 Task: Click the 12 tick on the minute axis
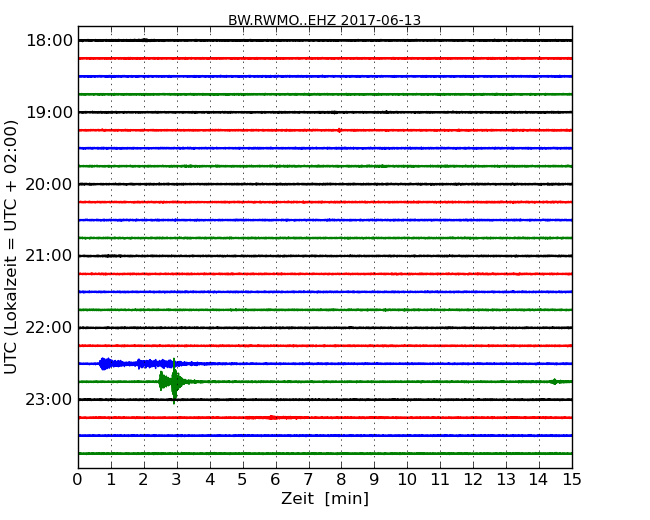473,479
